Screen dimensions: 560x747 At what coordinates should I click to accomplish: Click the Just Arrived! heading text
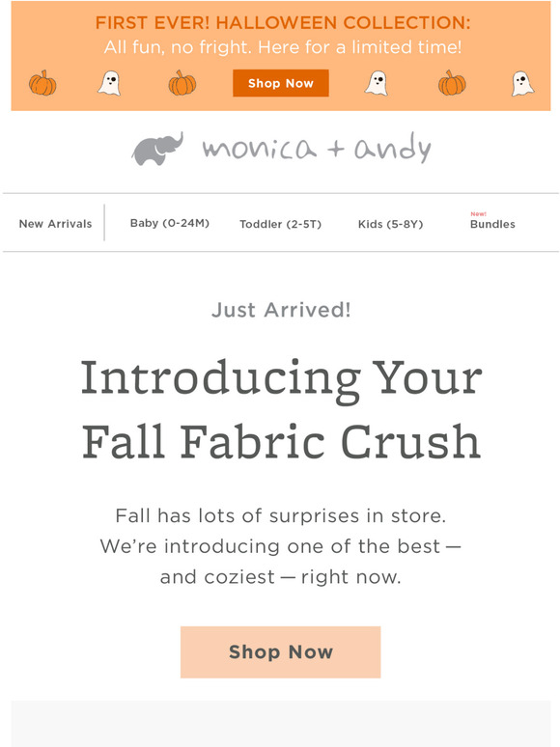(281, 310)
